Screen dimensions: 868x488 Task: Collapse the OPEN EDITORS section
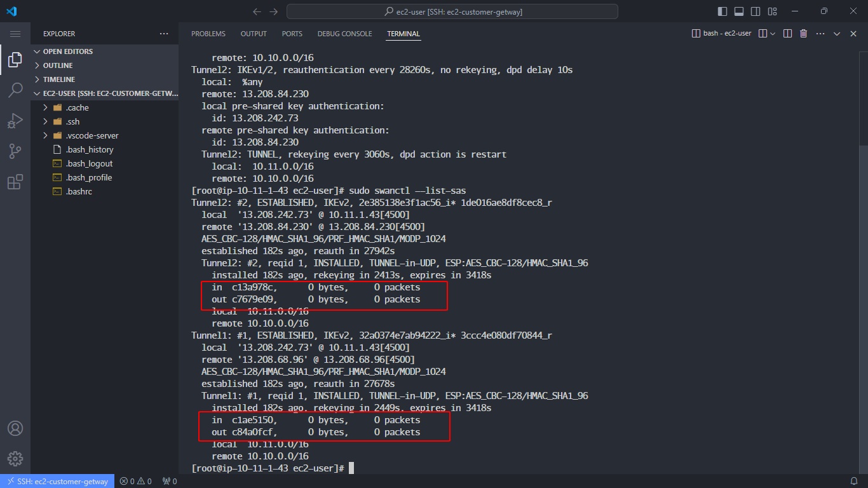[x=37, y=51]
